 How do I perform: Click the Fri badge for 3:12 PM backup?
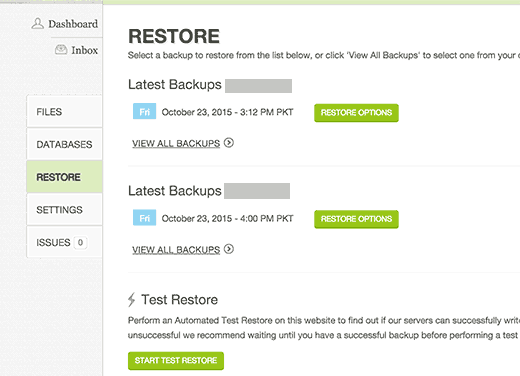coord(144,111)
